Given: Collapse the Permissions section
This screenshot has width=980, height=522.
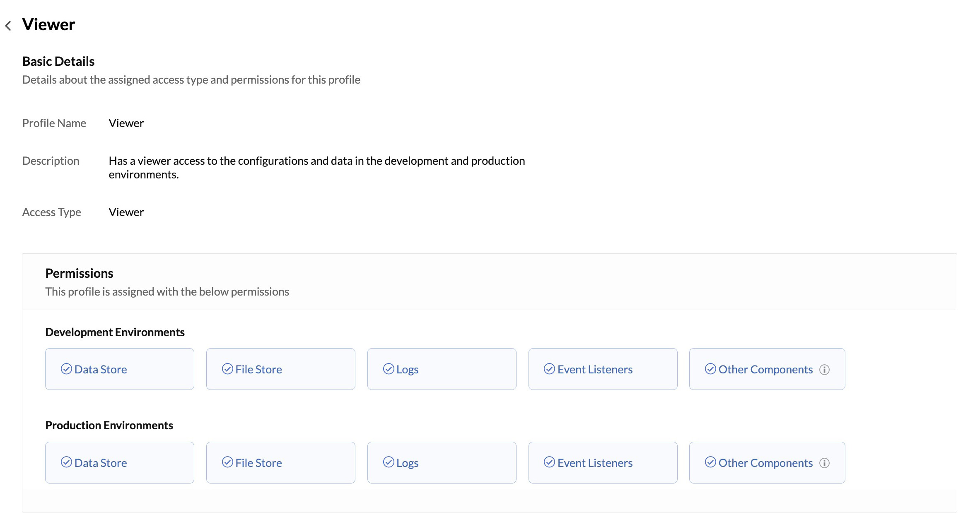Looking at the screenshot, I should 79,273.
